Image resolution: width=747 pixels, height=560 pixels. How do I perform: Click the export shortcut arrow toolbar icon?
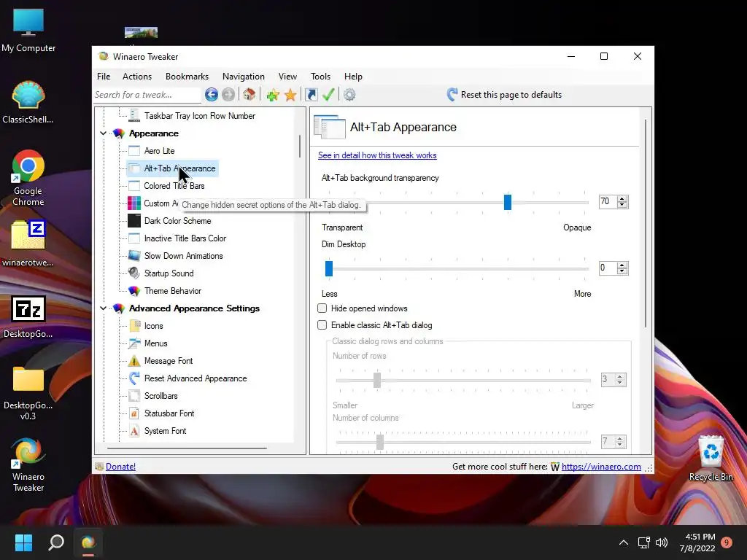pyautogui.click(x=311, y=95)
